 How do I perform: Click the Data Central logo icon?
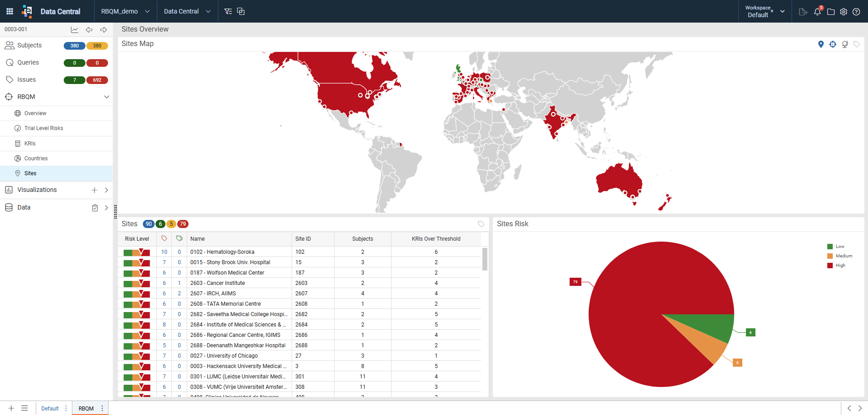pos(27,11)
